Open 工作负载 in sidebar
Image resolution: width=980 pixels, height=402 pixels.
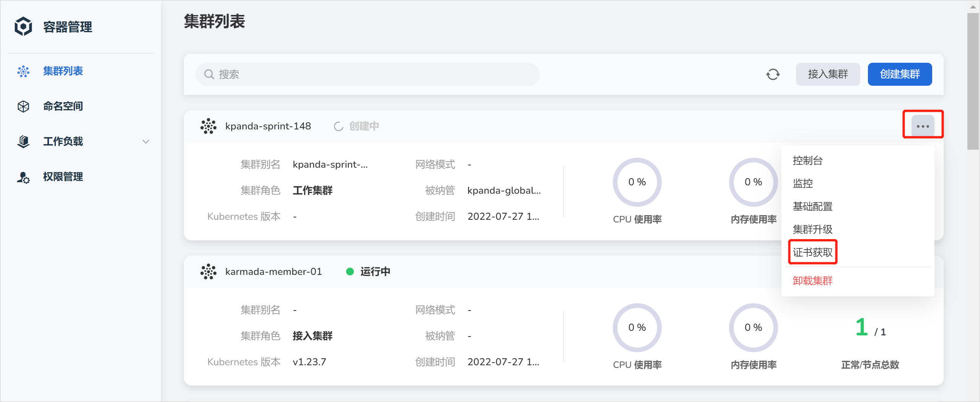click(x=63, y=142)
